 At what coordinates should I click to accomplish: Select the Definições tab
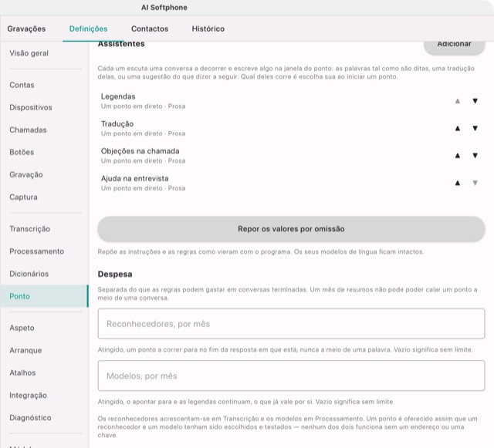coord(88,29)
